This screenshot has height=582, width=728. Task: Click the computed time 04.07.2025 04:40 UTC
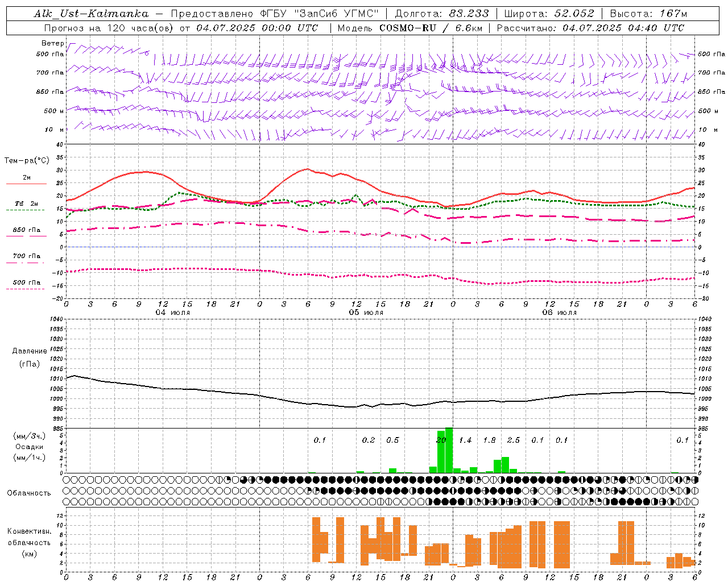pyautogui.click(x=623, y=28)
